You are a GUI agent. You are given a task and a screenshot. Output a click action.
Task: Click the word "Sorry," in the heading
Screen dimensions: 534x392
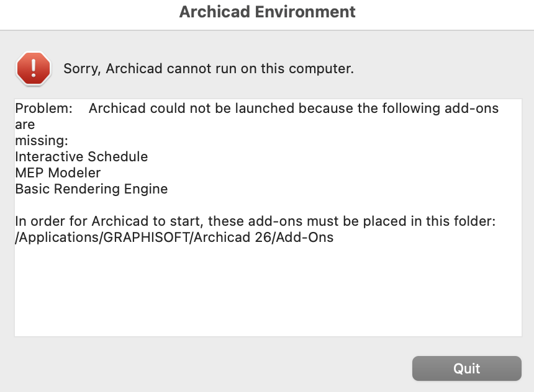coord(81,69)
